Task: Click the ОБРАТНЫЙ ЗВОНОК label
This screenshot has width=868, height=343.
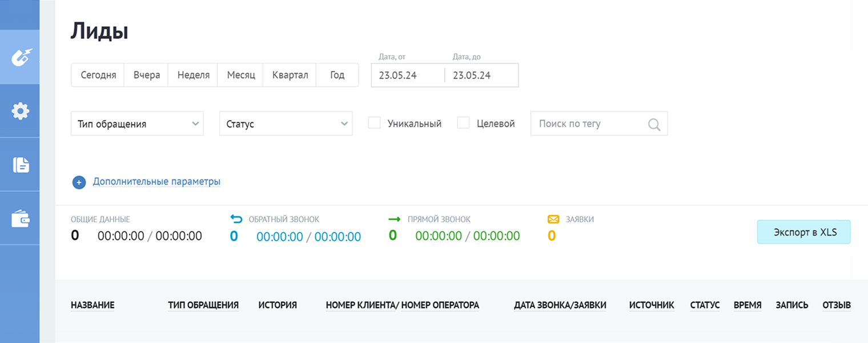Action: tap(284, 220)
